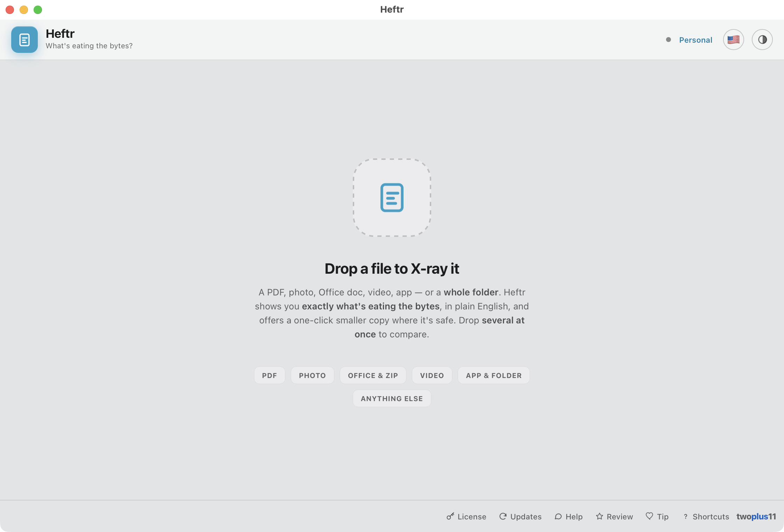The height and width of the screenshot is (532, 784).
Task: Click the 'What's eating the bytes?' tagline
Action: point(89,46)
